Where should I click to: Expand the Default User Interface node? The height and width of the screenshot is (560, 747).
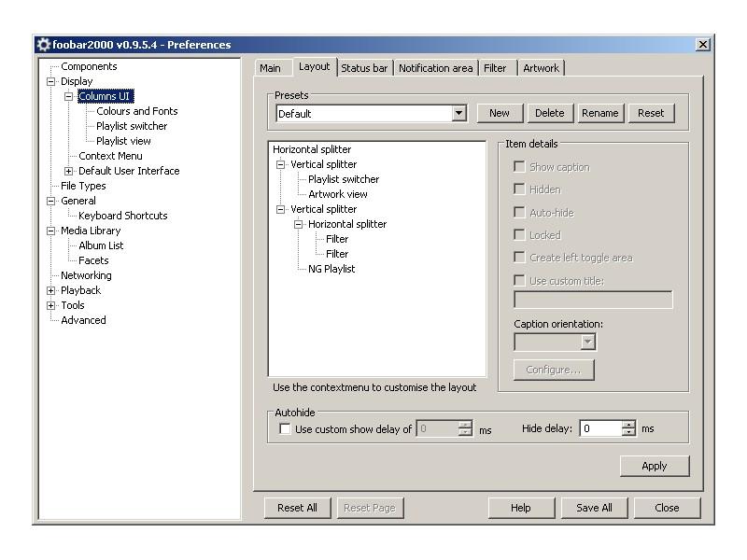68,171
